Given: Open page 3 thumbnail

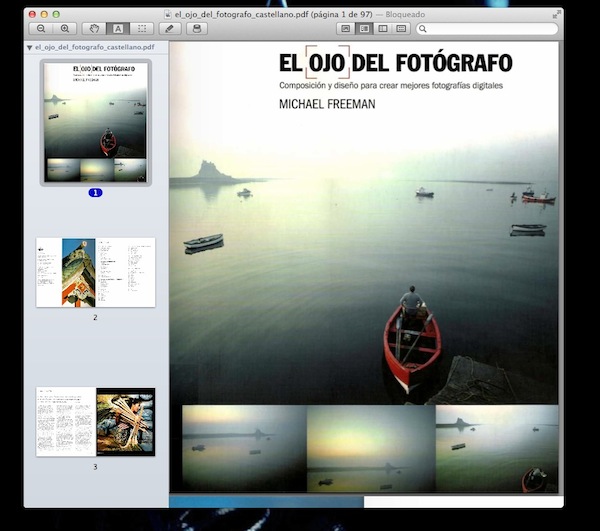Looking at the screenshot, I should [95, 422].
